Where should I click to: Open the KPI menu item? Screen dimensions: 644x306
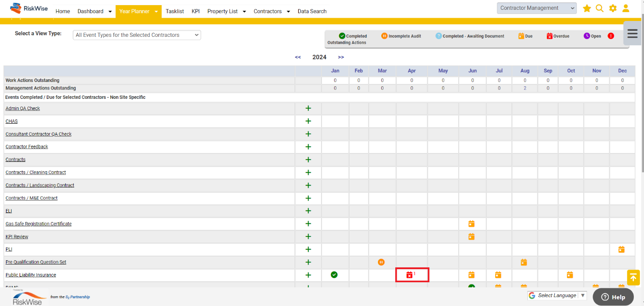pos(196,11)
